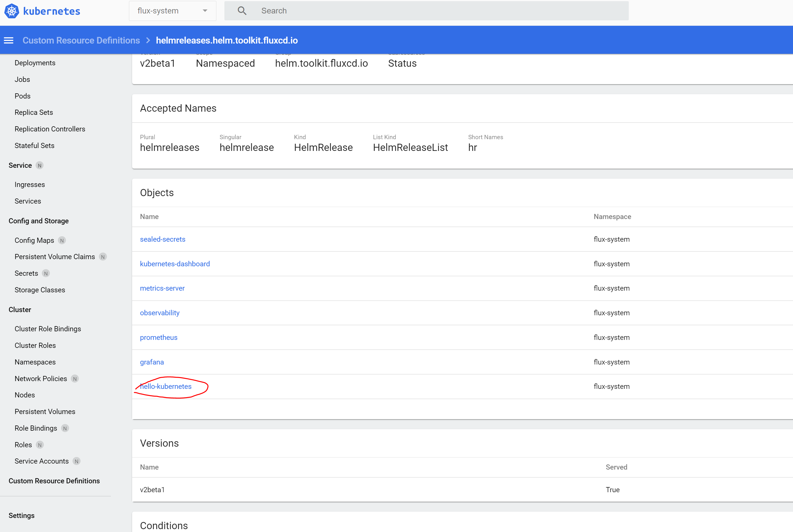Open Cluster Roles in the sidebar
Screen dimensions: 793x532
tap(35, 345)
